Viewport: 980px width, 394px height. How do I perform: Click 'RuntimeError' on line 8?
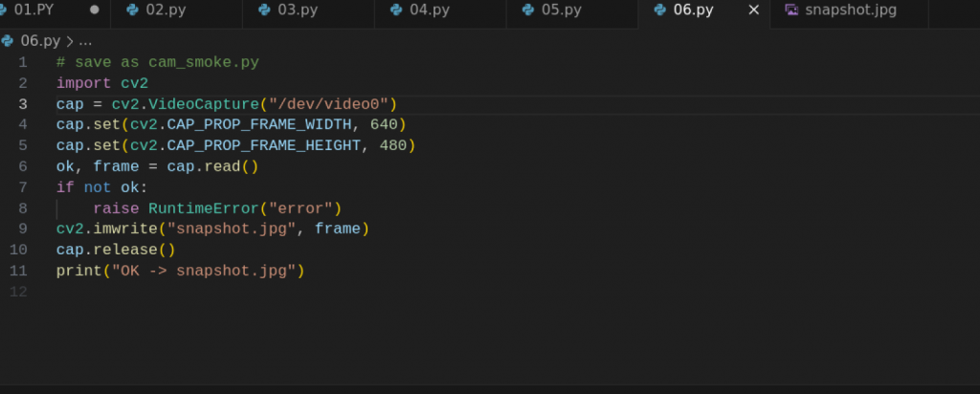tap(204, 208)
